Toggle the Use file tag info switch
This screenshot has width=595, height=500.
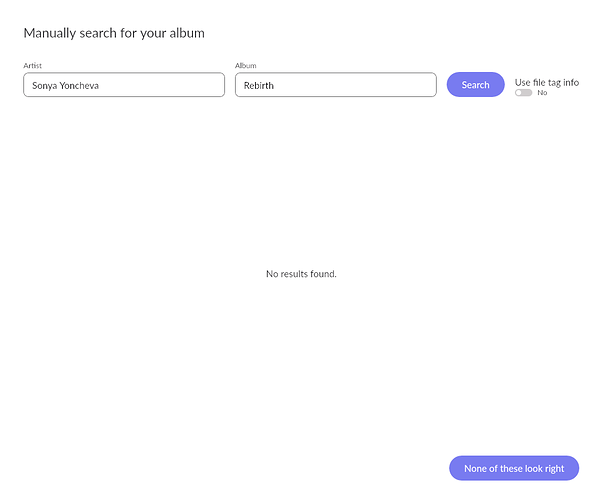(x=523, y=93)
